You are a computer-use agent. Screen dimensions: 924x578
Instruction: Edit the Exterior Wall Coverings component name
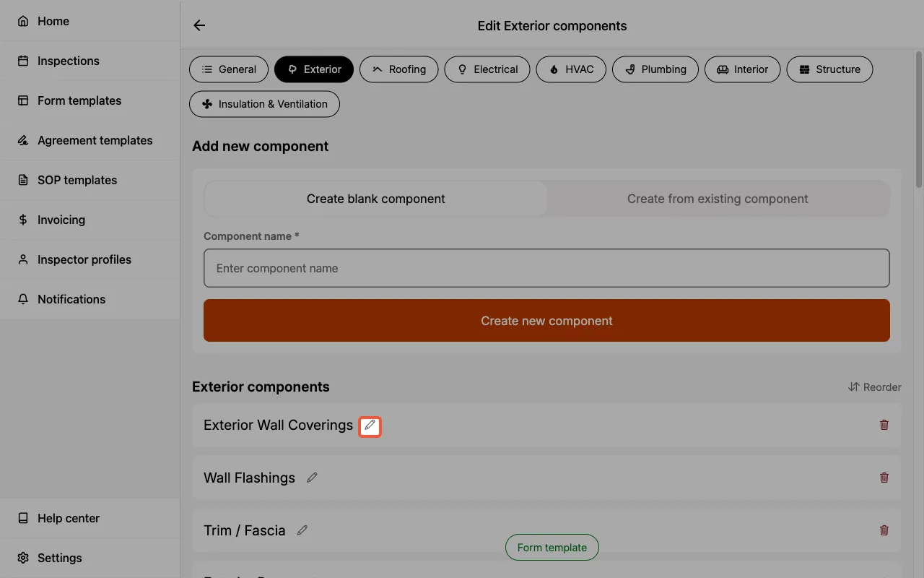370,426
